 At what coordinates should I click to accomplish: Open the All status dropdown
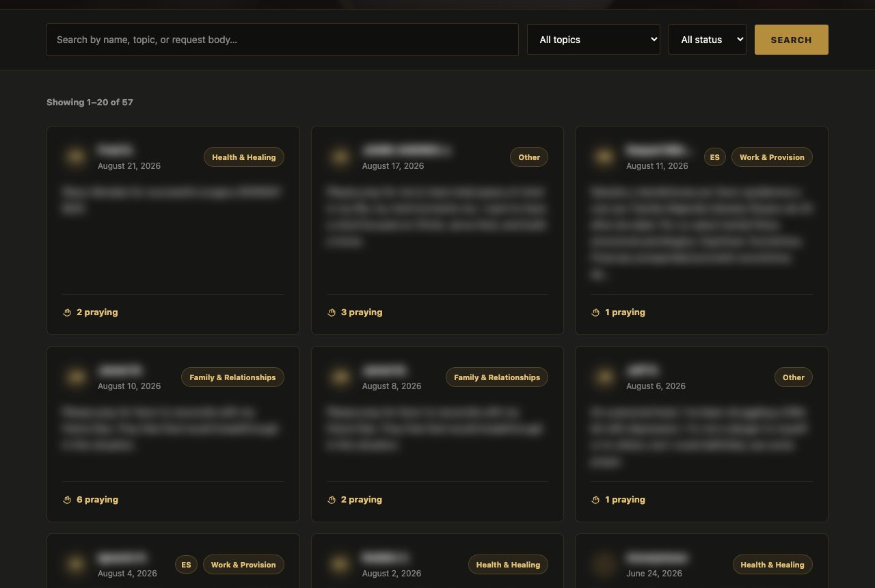707,40
